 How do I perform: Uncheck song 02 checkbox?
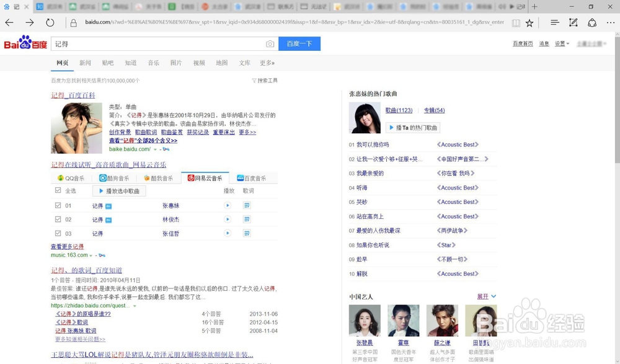[58, 219]
